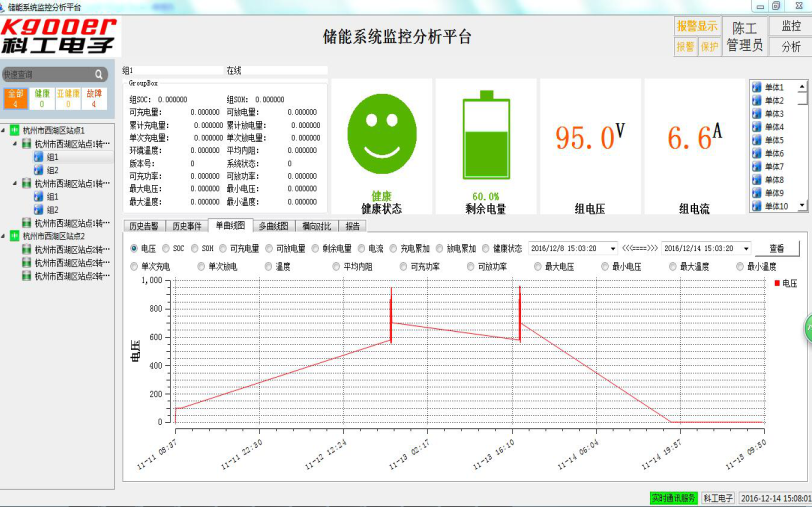812x507 pixels.
Task: Collapse the 杭州市西湖区站点1 tree node
Action: 4,130
